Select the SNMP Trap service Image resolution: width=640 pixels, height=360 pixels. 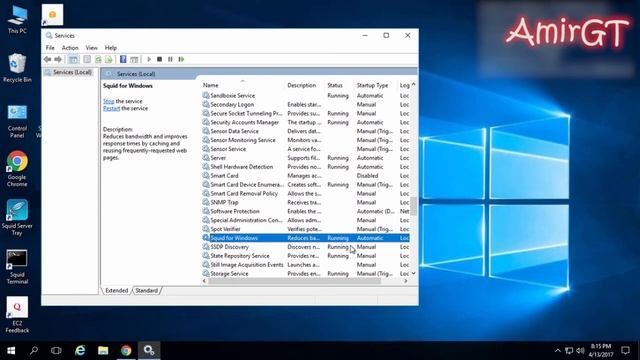click(305, 202)
